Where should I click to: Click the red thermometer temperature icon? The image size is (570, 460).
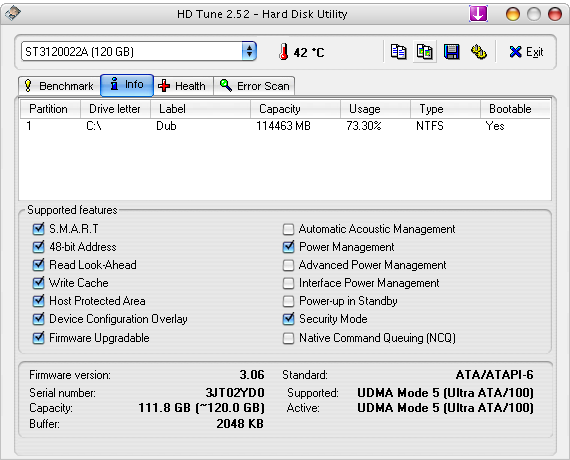pos(284,52)
